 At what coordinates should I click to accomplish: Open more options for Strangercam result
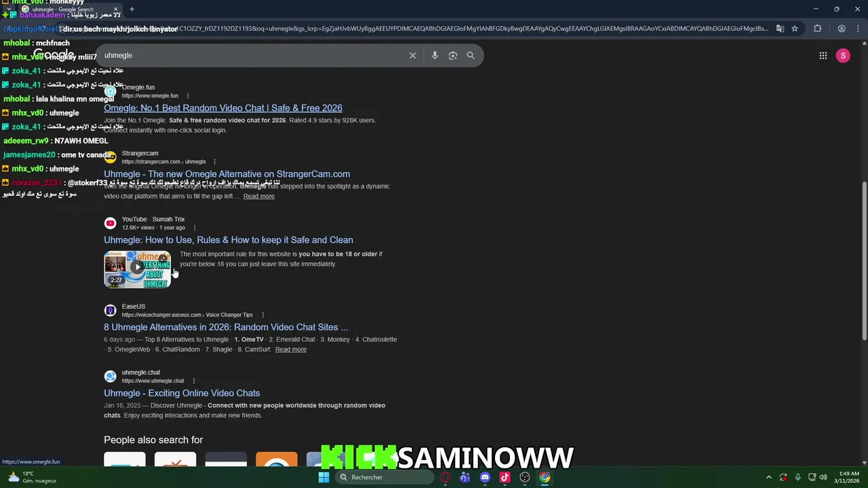214,161
